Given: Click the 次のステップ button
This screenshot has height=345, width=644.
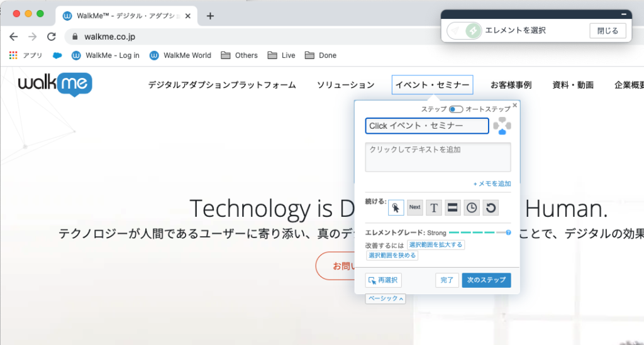Looking at the screenshot, I should [486, 280].
